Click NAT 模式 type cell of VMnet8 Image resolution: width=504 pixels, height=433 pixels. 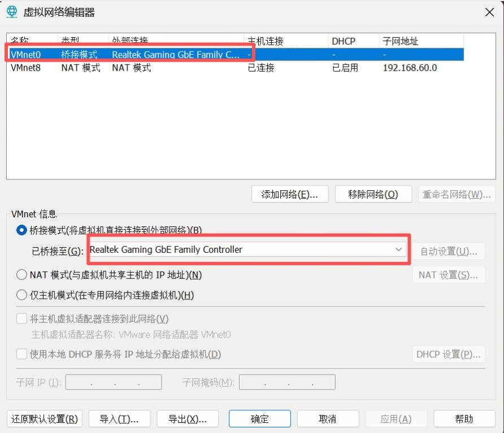pyautogui.click(x=81, y=68)
